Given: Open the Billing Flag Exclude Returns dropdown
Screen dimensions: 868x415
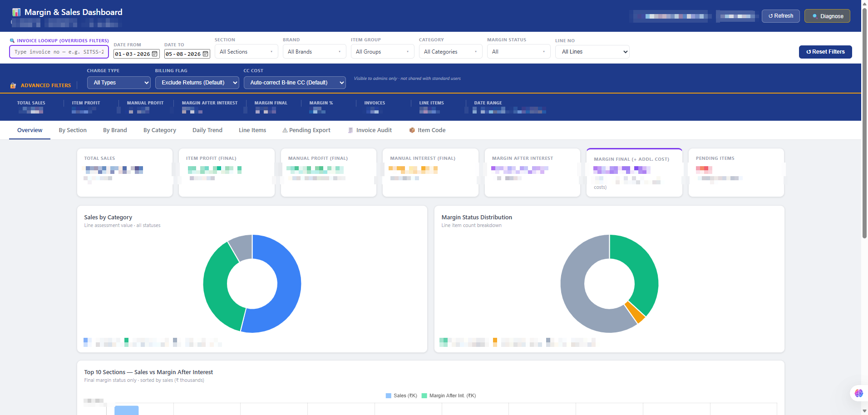Looking at the screenshot, I should (x=197, y=83).
